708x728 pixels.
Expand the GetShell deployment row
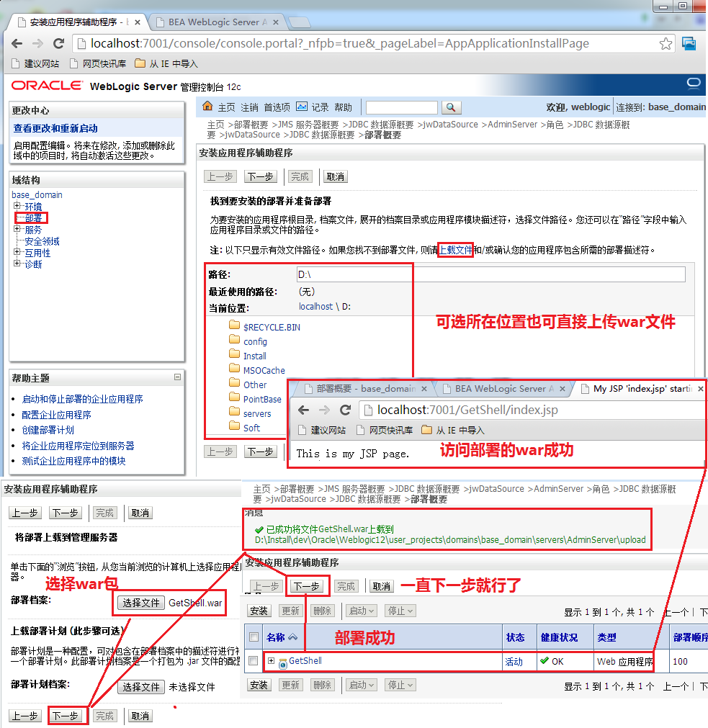(271, 660)
